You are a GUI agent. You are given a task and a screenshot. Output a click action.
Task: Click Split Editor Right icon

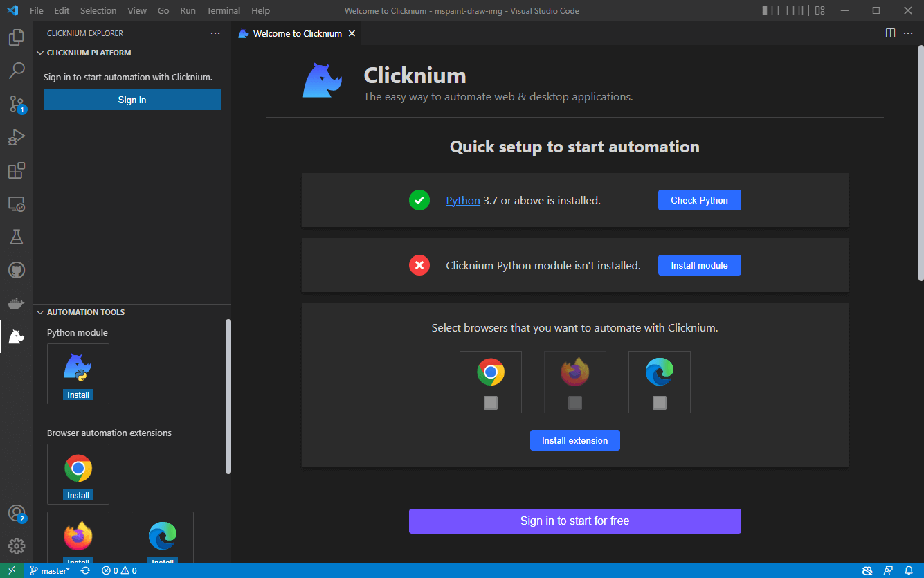890,33
